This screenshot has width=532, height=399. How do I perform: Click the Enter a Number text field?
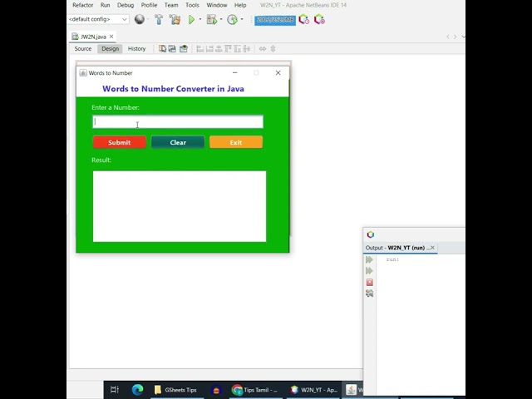178,122
